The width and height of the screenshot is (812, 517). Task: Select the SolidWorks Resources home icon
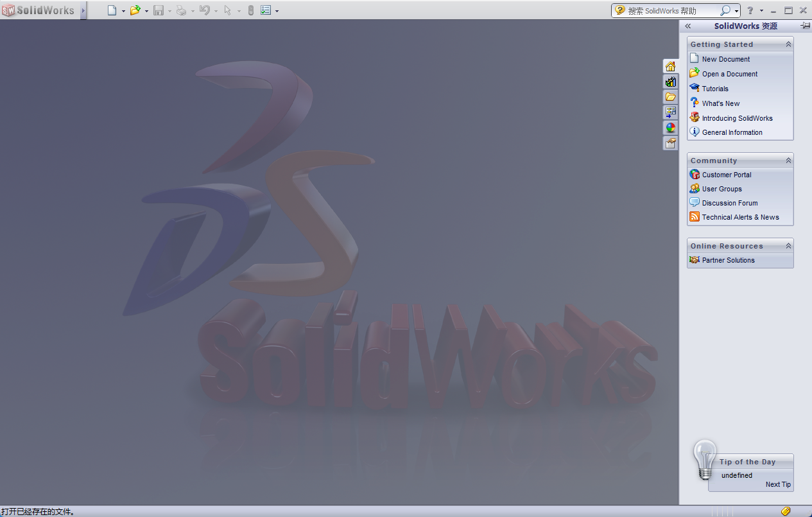(670, 66)
